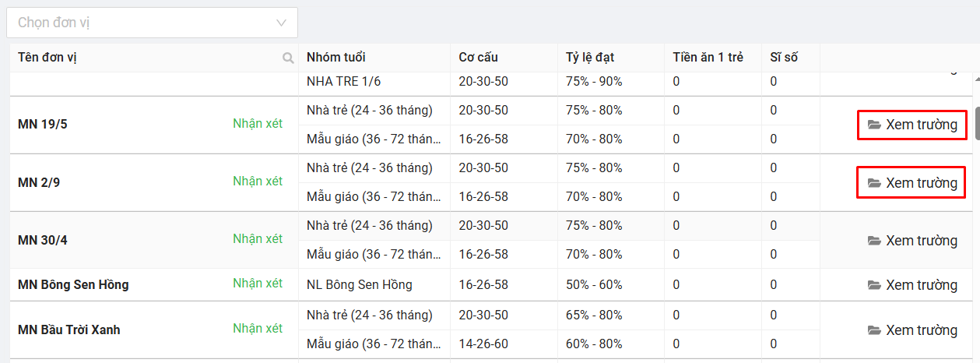Click folder icon for MN 19/5

coord(874,125)
